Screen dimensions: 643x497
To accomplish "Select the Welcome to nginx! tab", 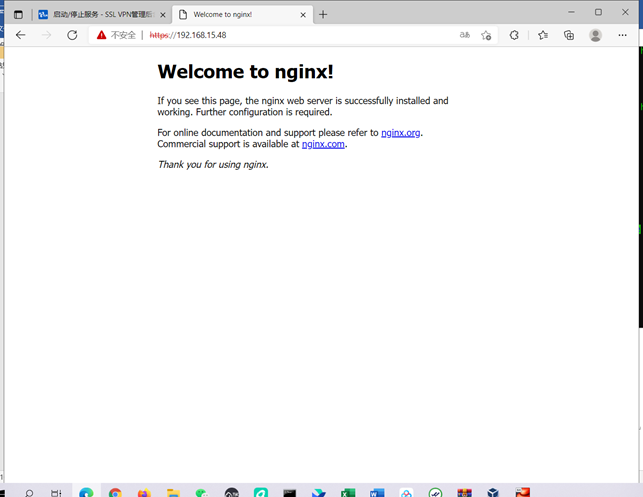I will [x=242, y=15].
